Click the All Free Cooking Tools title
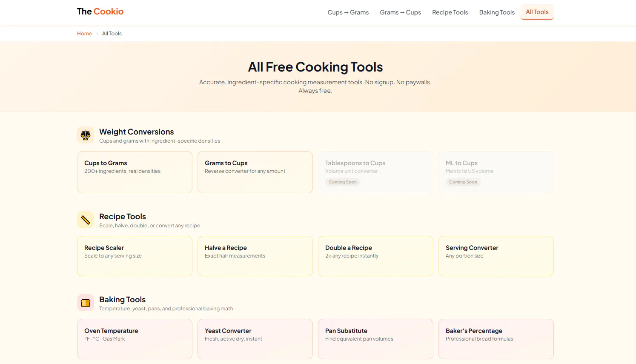The image size is (636, 364). [x=315, y=67]
